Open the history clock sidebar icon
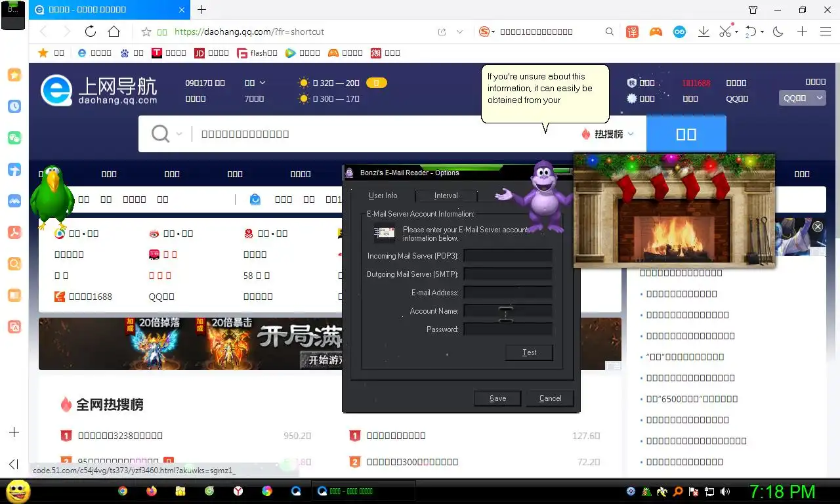The image size is (840, 504). (14, 106)
